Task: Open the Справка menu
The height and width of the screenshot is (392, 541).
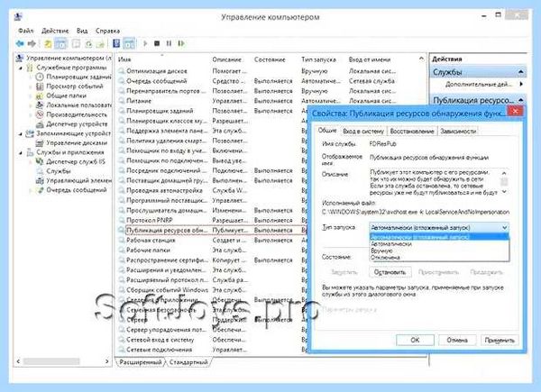Action: pos(107,31)
